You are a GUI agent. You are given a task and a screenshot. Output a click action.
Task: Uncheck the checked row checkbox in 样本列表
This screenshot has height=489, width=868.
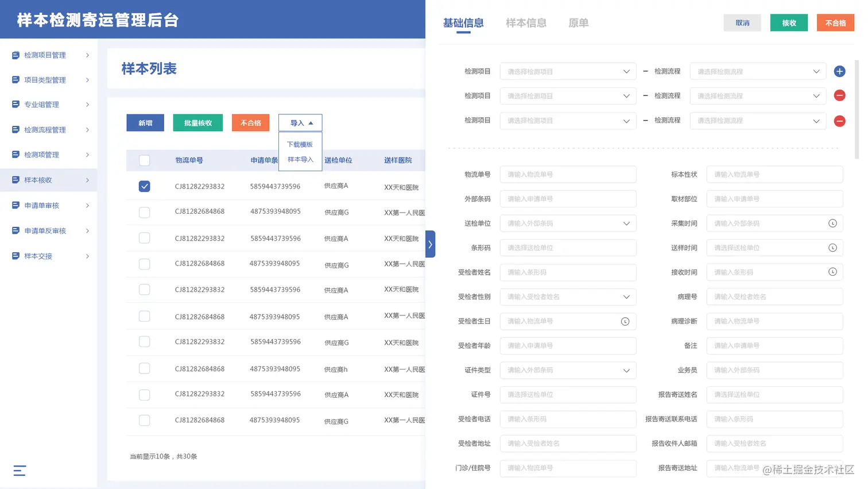pyautogui.click(x=145, y=186)
